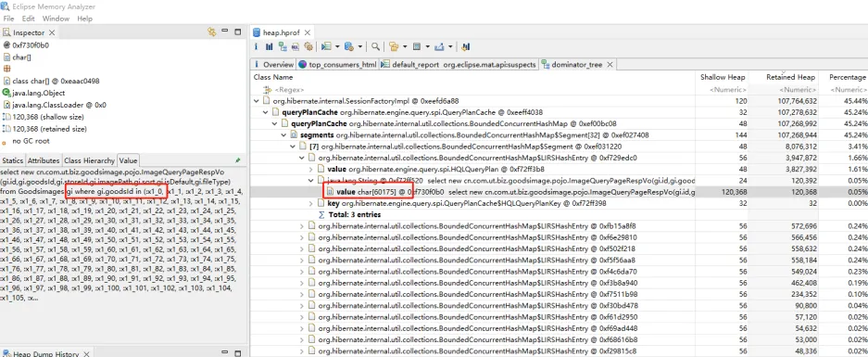Image resolution: width=868 pixels, height=357 pixels.
Task: Open the Edit menu
Action: point(28,19)
